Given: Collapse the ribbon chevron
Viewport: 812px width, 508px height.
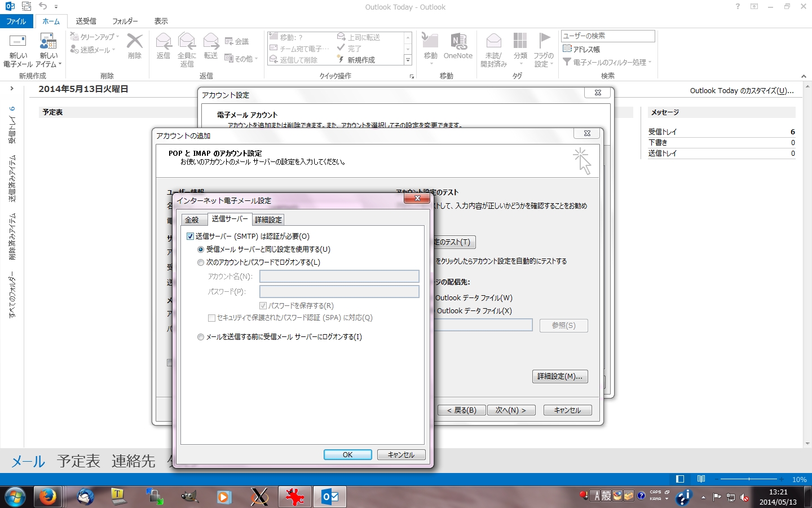Looking at the screenshot, I should pyautogui.click(x=804, y=76).
